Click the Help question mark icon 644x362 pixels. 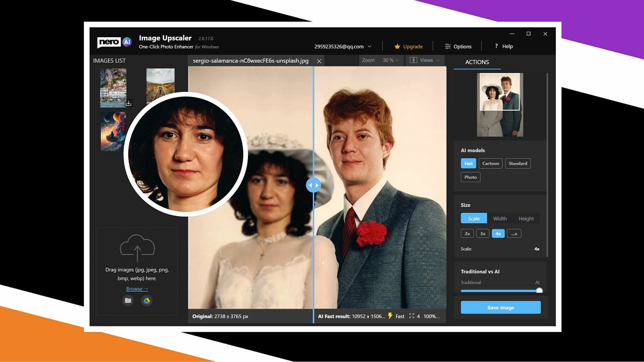coord(496,46)
